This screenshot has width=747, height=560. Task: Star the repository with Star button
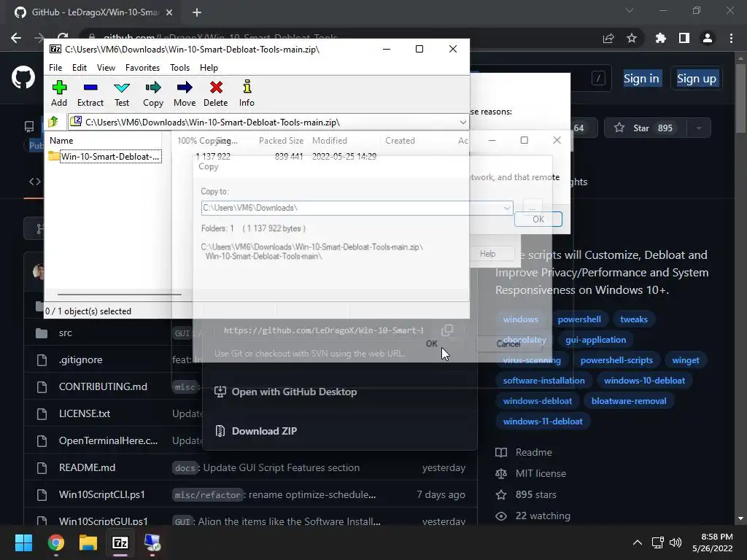[x=644, y=128]
